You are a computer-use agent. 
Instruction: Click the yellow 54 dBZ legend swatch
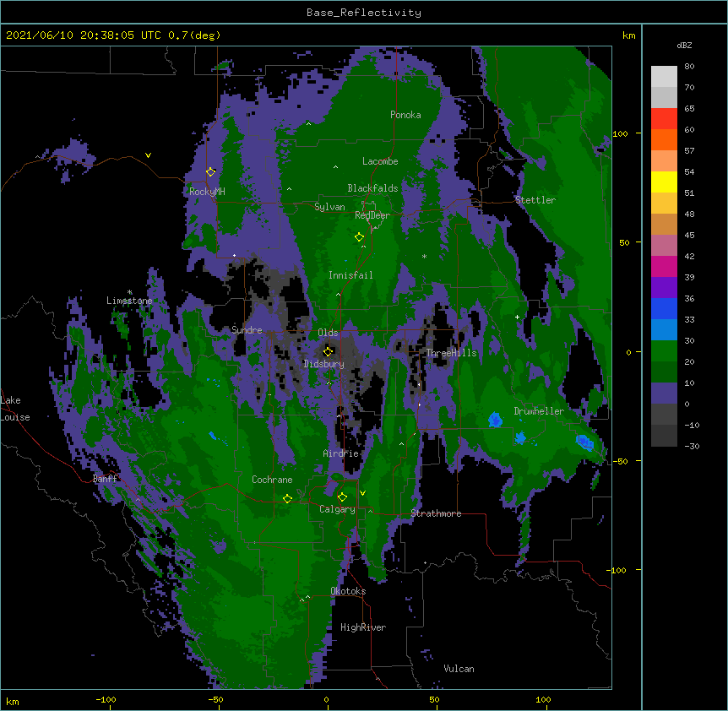coord(664,182)
